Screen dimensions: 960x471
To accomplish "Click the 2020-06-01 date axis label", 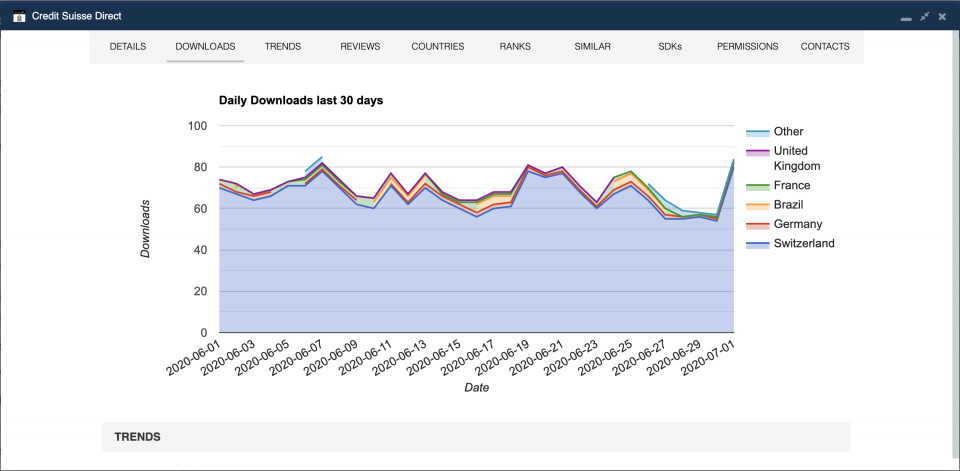I will [x=193, y=358].
